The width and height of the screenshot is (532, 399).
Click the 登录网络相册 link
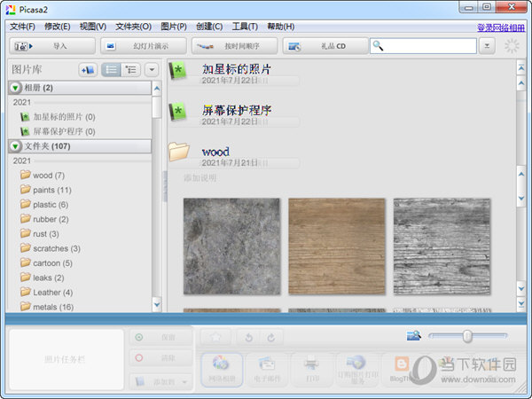[x=501, y=27]
